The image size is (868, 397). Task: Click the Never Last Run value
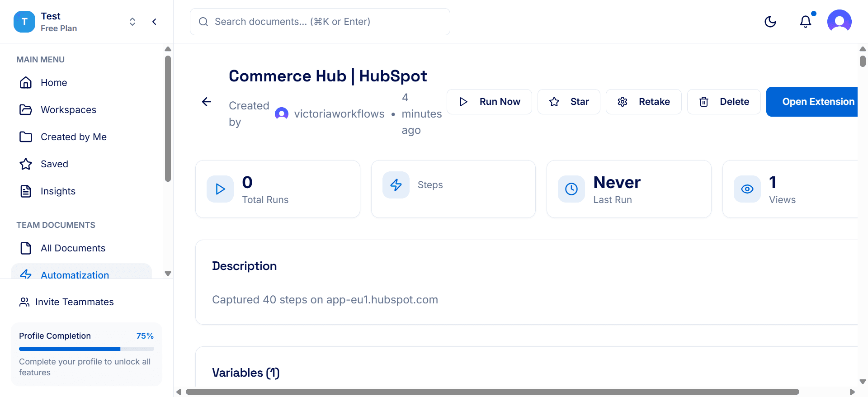[x=617, y=183]
